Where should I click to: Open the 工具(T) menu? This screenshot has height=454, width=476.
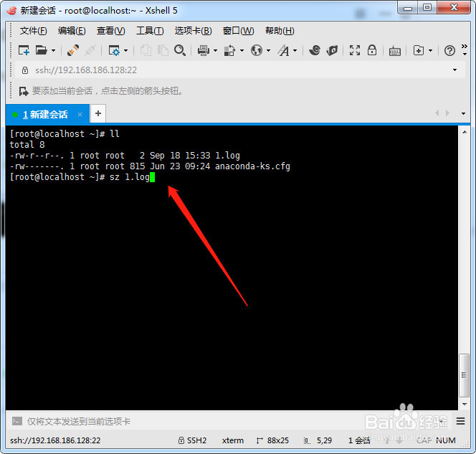(x=150, y=31)
